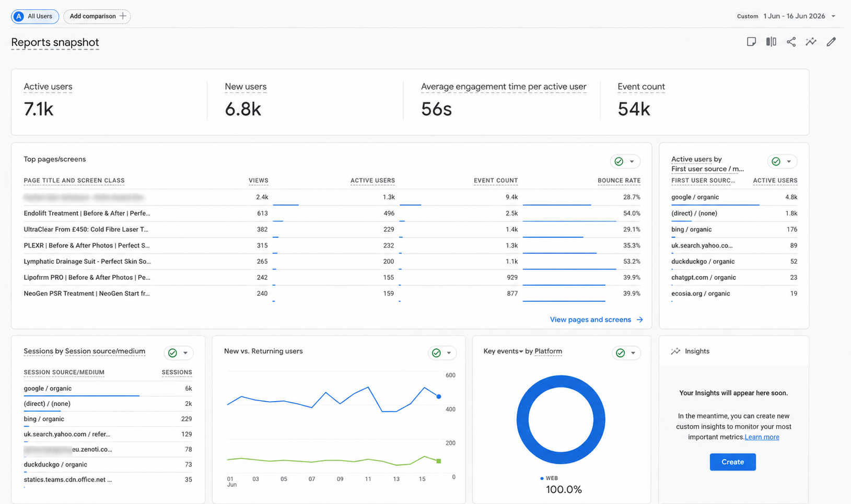The width and height of the screenshot is (851, 504).
Task: Click the 1 Jun - 16 Jun 2026 date range
Action: click(x=794, y=16)
